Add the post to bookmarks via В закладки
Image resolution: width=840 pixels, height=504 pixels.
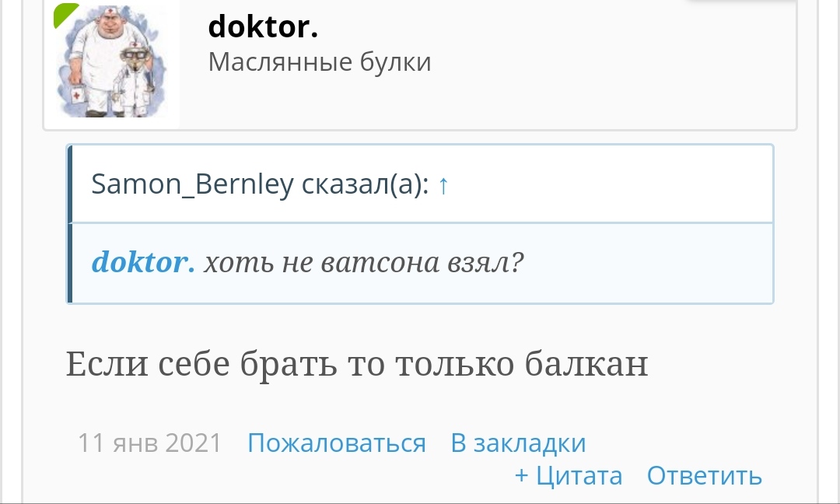518,443
